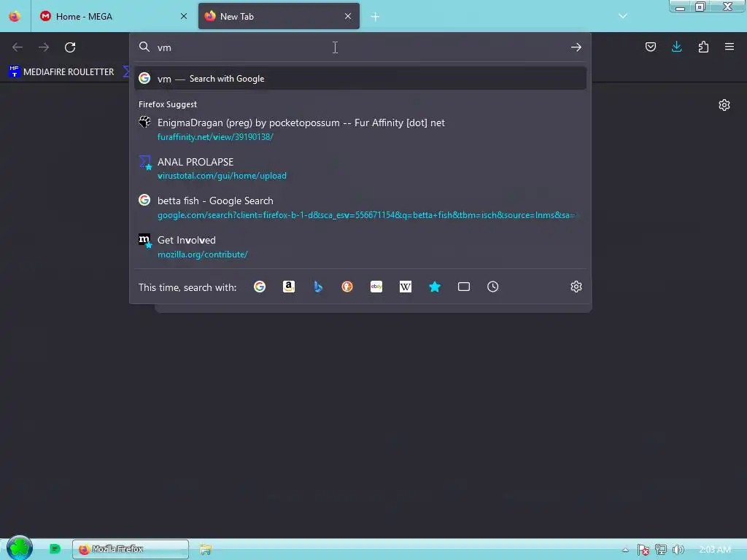
Task: Open New Tab personalize gear icon
Action: coord(724,105)
